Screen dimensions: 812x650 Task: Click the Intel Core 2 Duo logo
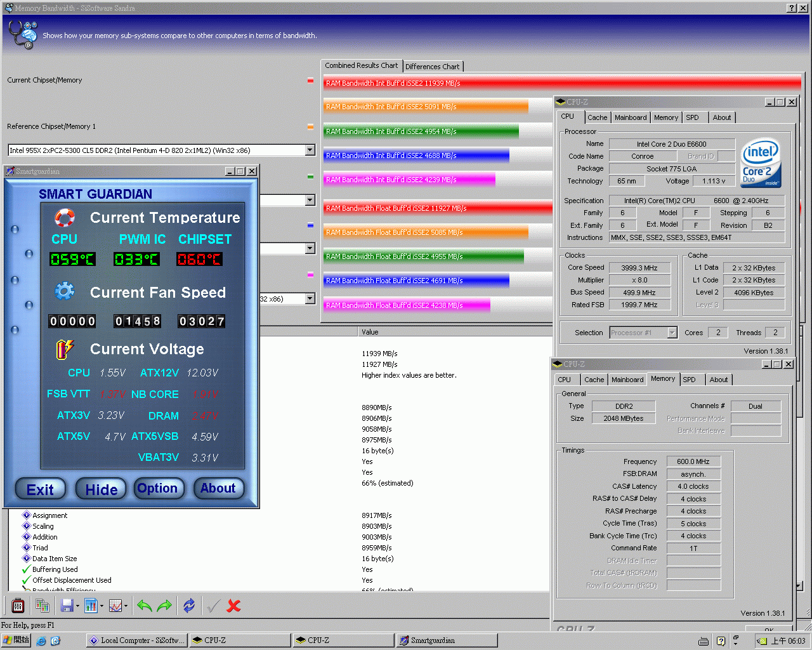point(761,163)
